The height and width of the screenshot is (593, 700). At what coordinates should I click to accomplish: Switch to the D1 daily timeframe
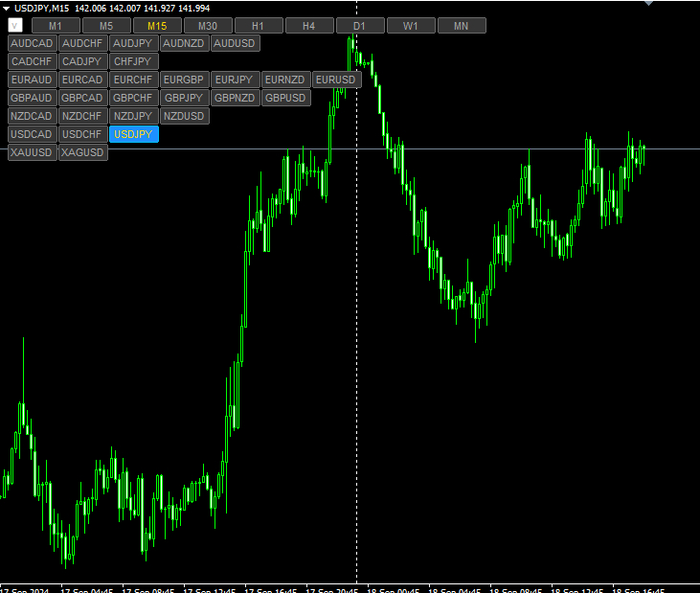click(360, 26)
